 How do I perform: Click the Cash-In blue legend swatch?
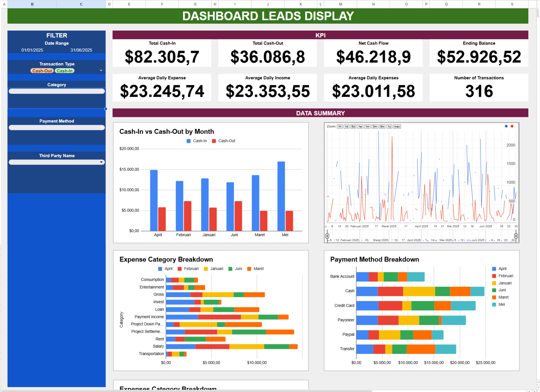coord(189,141)
